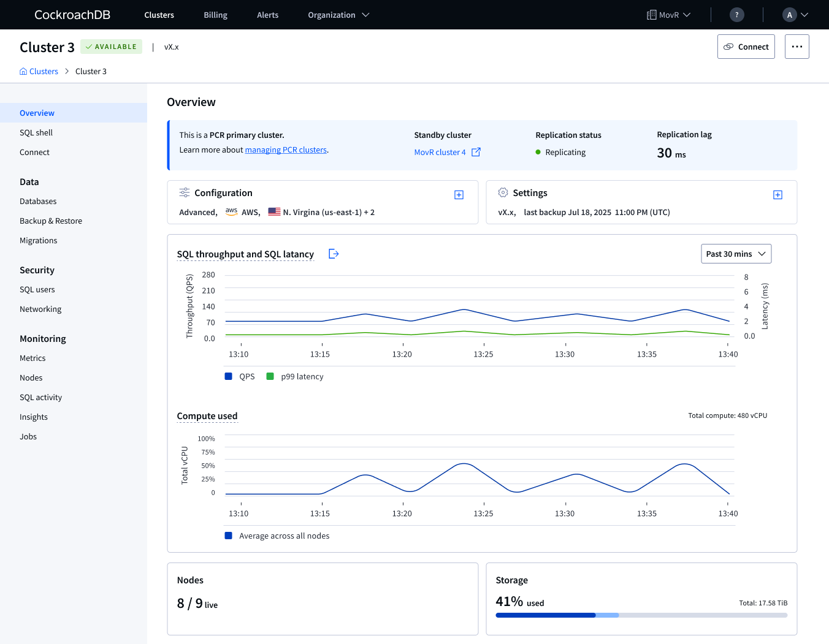Click the 41% used storage value
The height and width of the screenshot is (644, 829).
520,602
